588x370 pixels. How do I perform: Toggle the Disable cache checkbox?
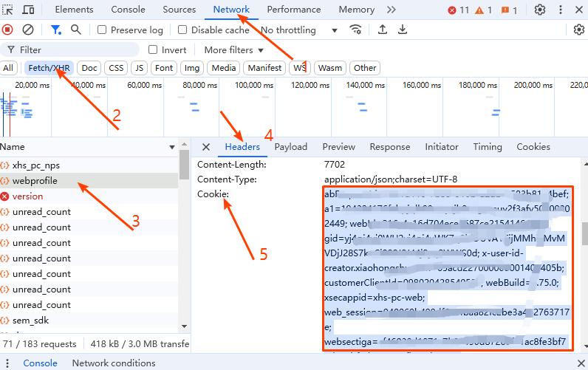pos(182,30)
